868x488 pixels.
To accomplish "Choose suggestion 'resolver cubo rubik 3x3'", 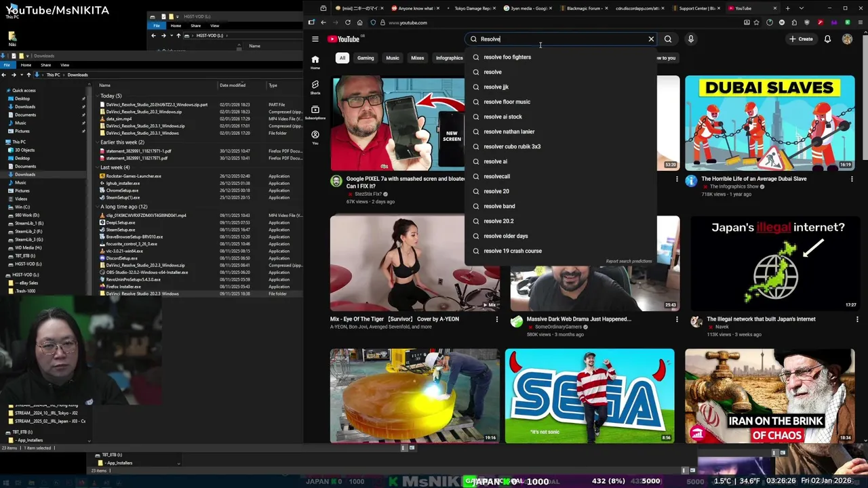I will (560, 146).
